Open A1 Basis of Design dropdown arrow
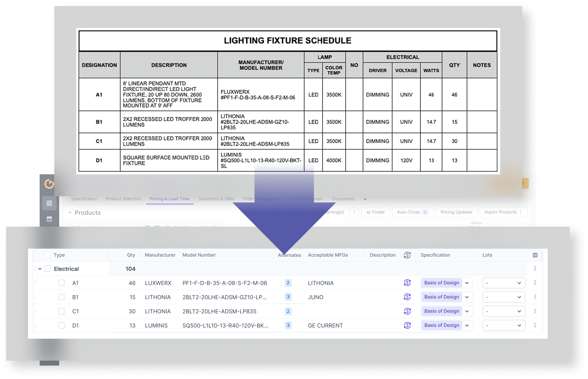 (x=467, y=283)
